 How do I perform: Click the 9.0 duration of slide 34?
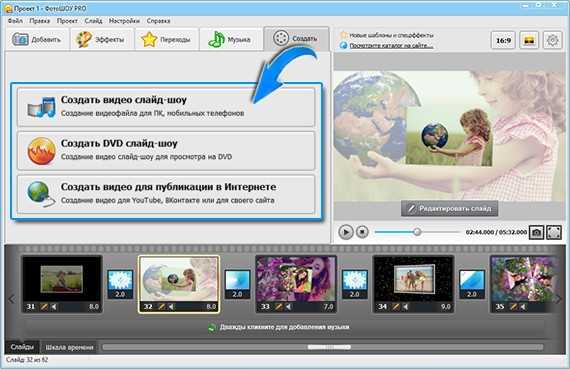[x=446, y=307]
